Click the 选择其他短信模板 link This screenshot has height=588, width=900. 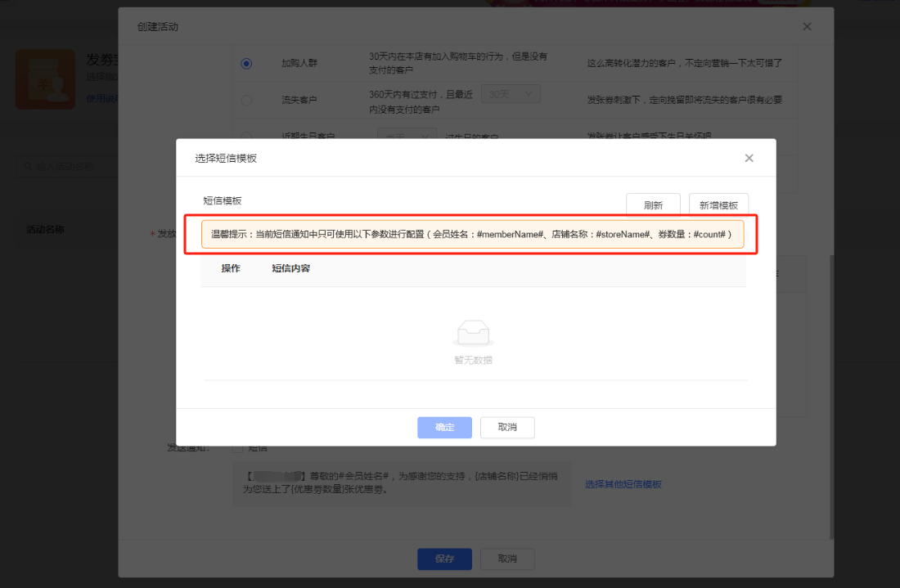623,484
